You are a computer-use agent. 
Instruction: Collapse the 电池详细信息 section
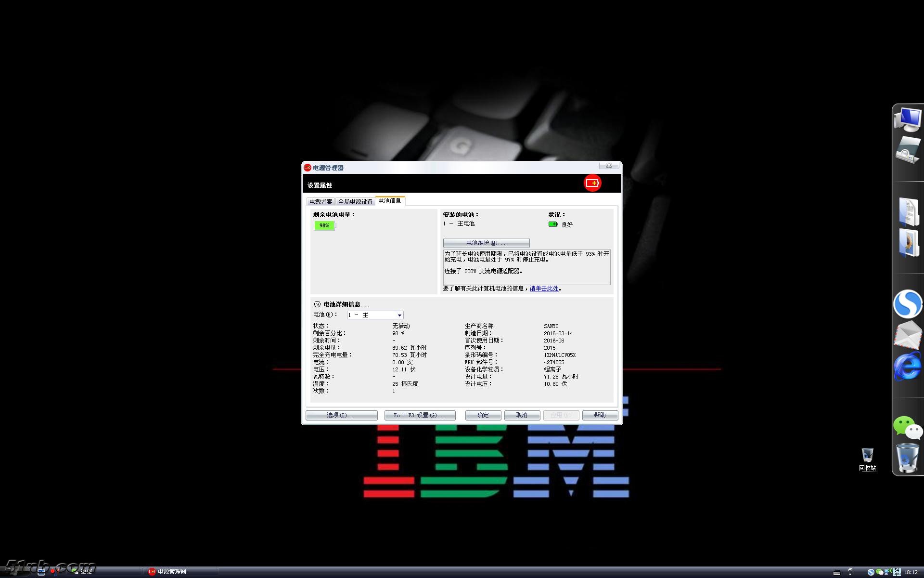point(317,304)
